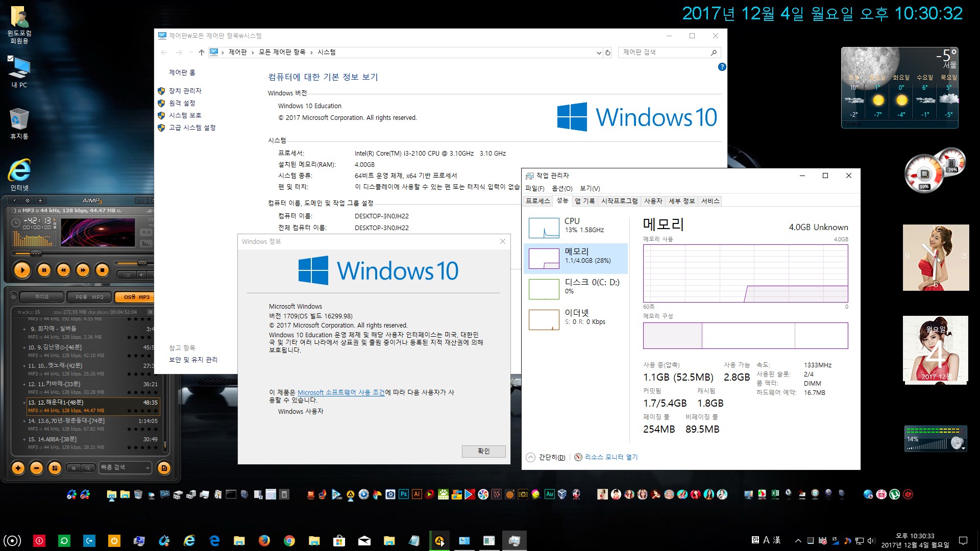Open AIMP settings gear icon

tap(28, 201)
